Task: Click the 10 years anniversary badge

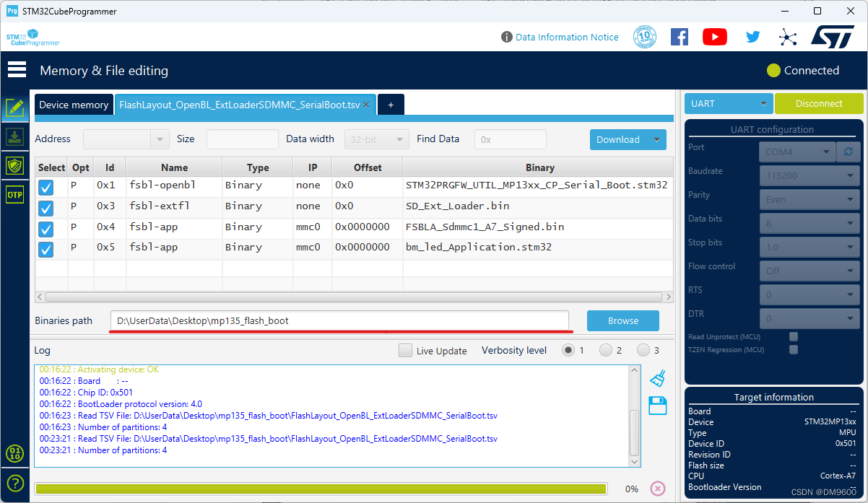Action: (x=645, y=37)
